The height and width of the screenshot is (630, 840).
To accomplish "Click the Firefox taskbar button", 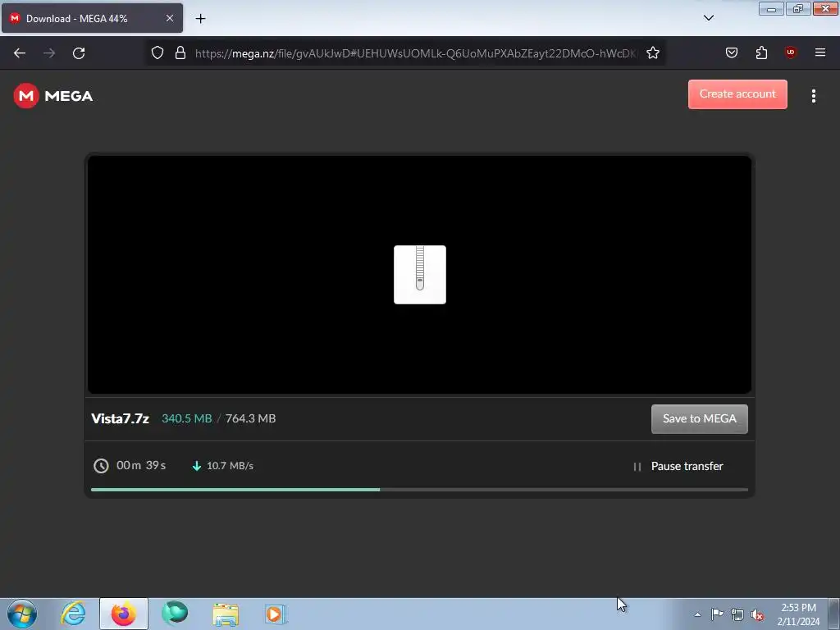I will point(124,614).
